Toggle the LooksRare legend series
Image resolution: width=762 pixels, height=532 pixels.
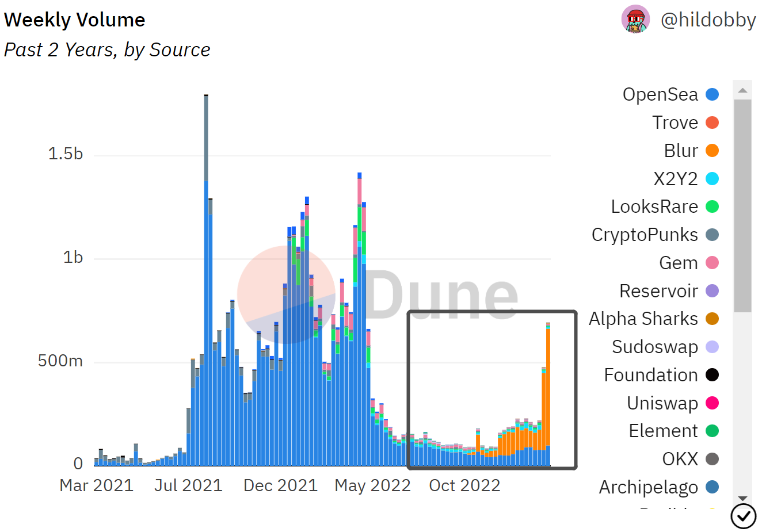point(654,206)
